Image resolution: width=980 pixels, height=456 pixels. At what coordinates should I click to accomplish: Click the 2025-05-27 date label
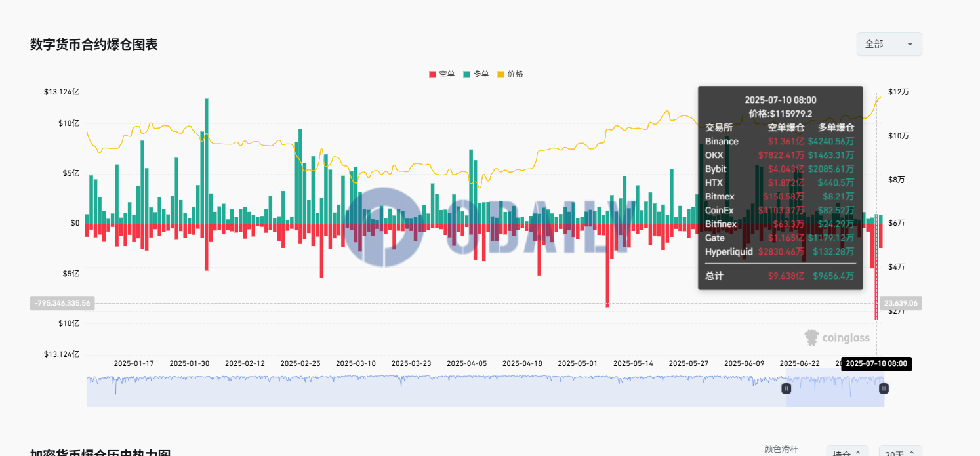[689, 363]
